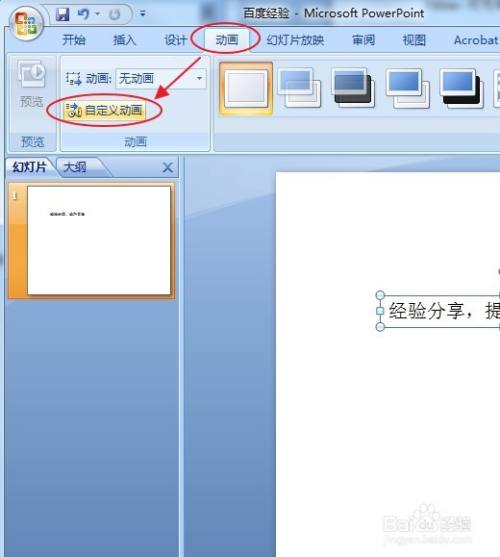Screen dimensions: 500x557
Task: Open the 幻灯片放映 ribbon tab
Action: tap(295, 40)
